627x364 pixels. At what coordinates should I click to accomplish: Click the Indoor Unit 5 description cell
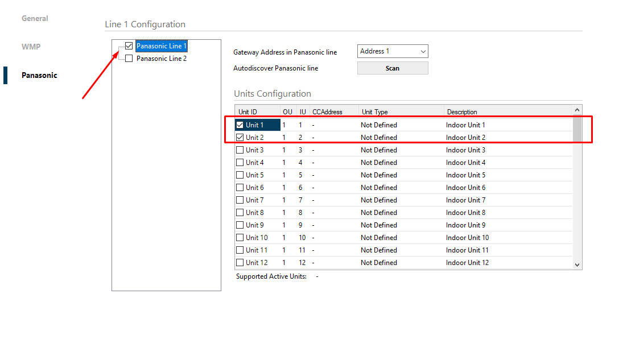click(465, 175)
